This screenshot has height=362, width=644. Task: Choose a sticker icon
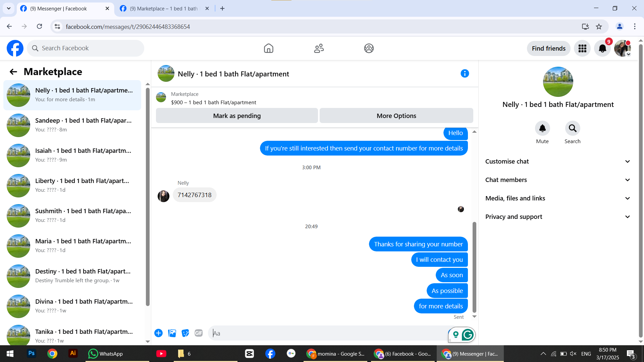[x=185, y=333]
